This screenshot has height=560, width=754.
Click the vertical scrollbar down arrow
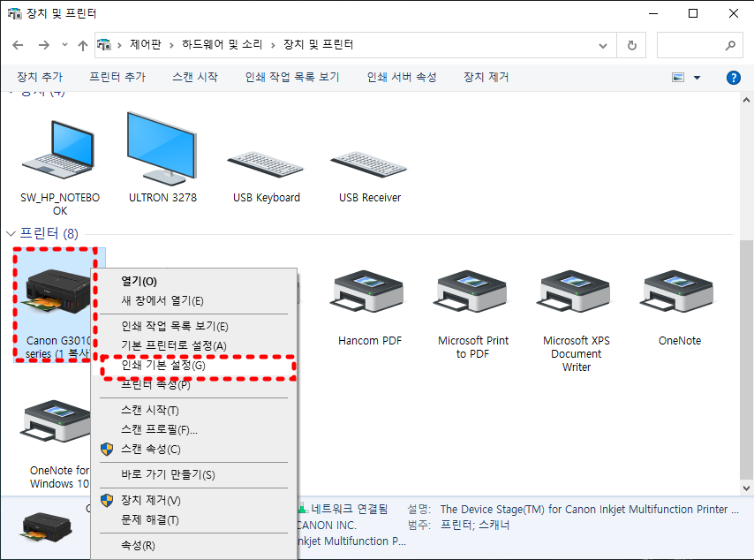click(746, 488)
